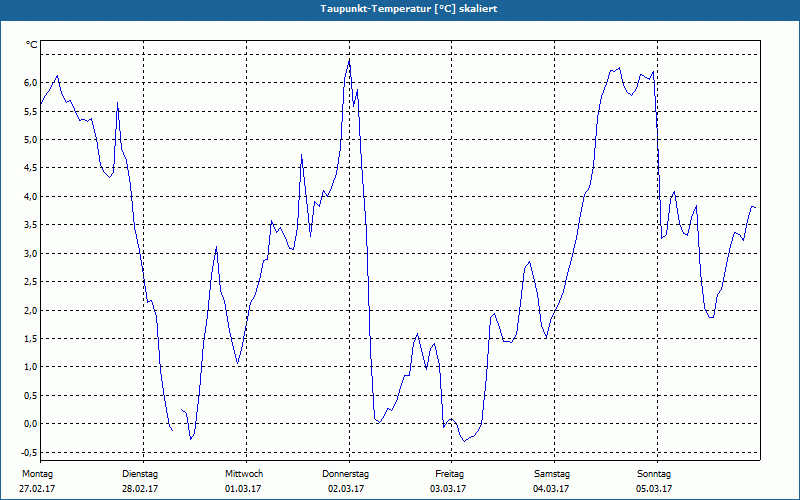Click the date 02.03.17
800x500 pixels.
pyautogui.click(x=346, y=489)
